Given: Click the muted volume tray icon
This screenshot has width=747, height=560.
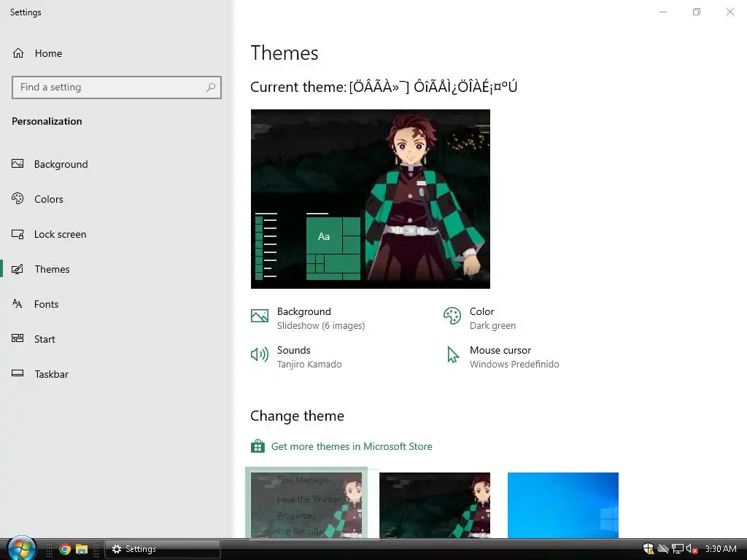Looking at the screenshot, I should pyautogui.click(x=692, y=549).
